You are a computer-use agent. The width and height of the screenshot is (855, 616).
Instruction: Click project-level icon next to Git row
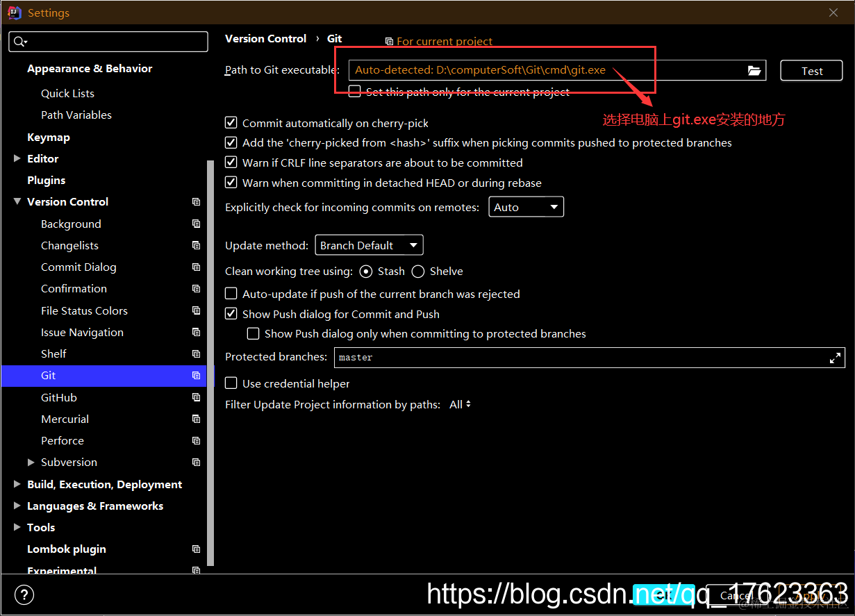[x=196, y=376]
